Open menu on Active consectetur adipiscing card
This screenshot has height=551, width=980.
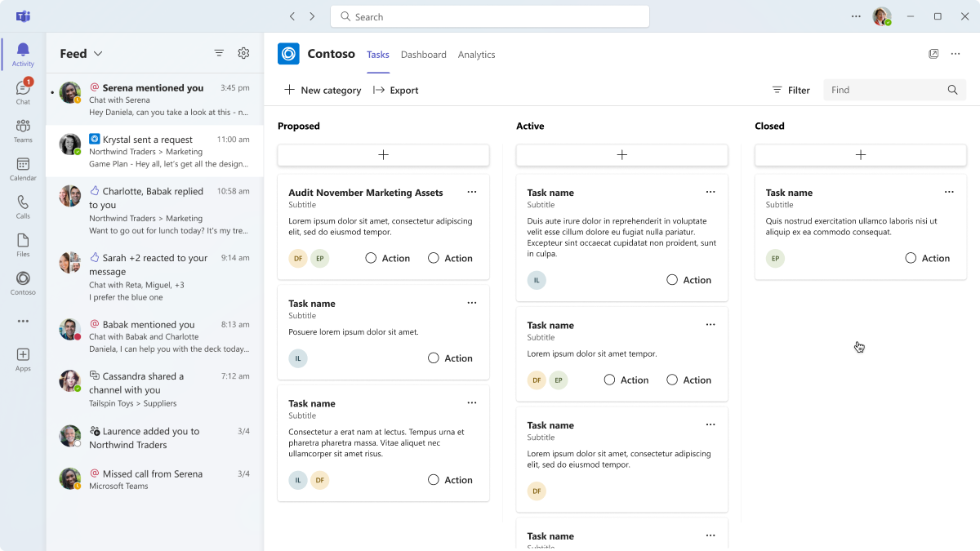710,424
